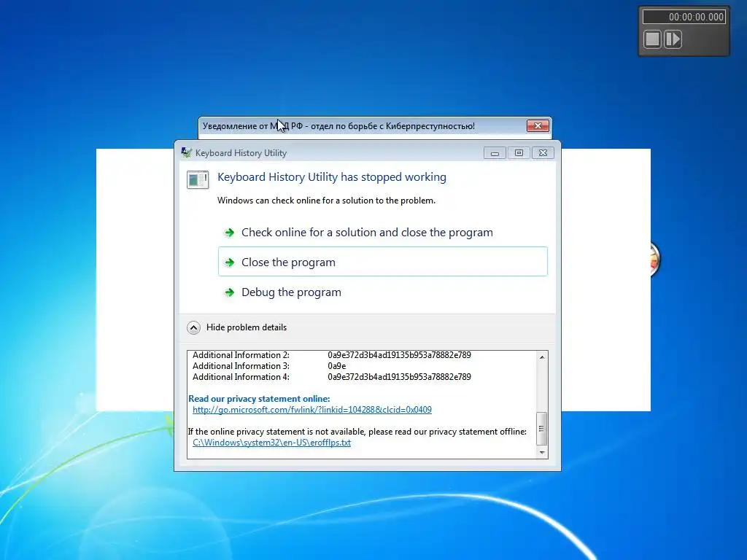747x560 pixels.
Task: Close the Russian МВД РФ notification window
Action: 538,125
